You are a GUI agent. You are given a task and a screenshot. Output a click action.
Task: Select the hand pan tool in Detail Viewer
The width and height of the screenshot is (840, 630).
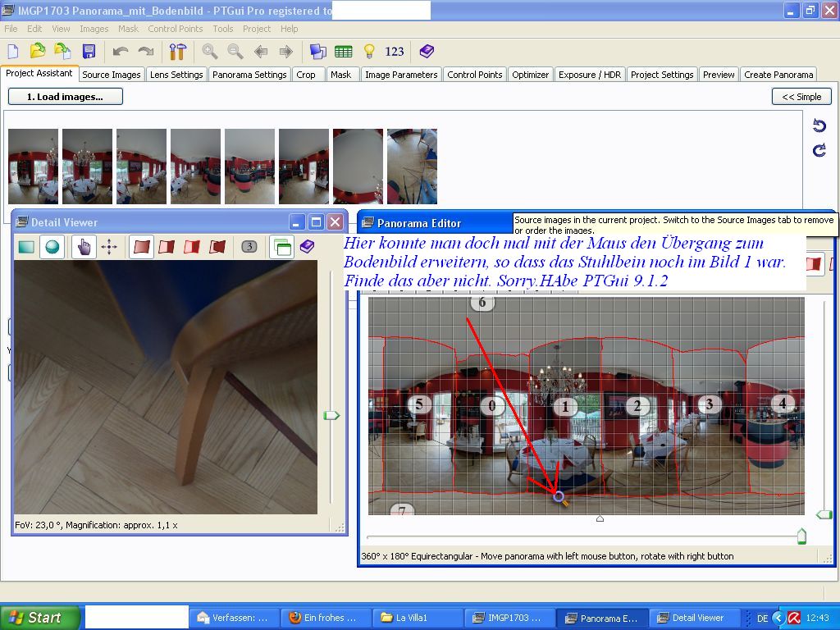[x=84, y=246]
